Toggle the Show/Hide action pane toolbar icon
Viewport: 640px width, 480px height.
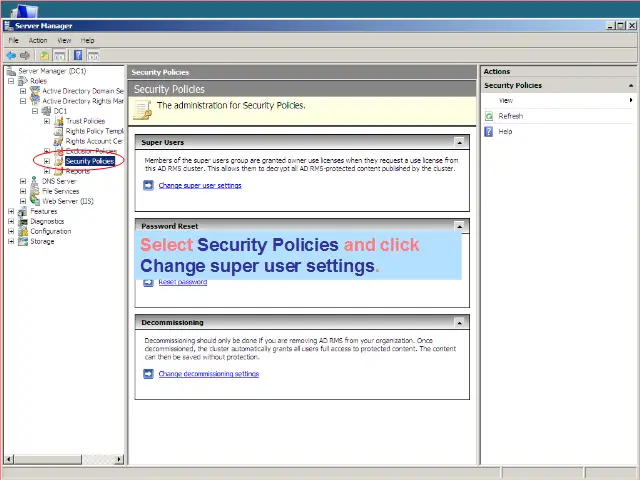click(x=93, y=56)
